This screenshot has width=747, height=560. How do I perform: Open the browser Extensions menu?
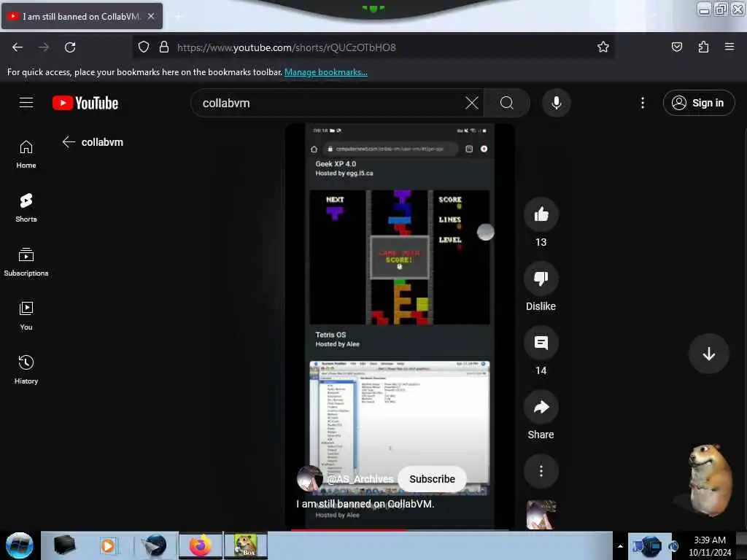(703, 47)
